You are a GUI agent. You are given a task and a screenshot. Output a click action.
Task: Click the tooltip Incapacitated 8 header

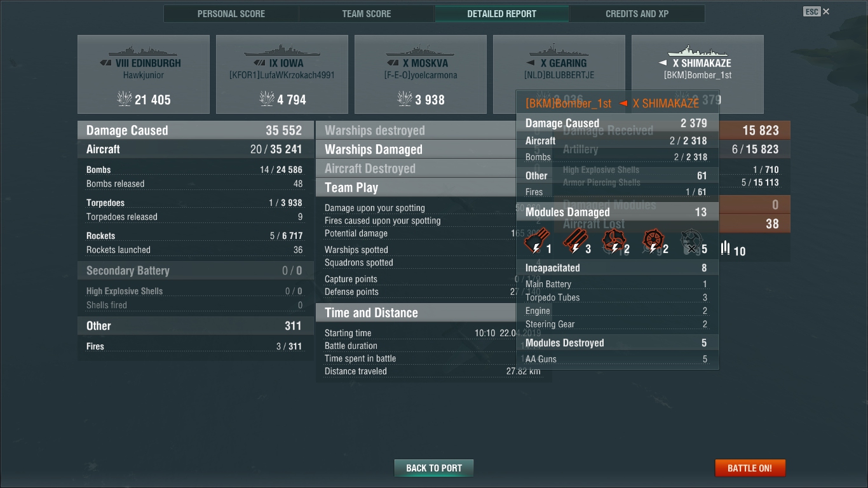click(618, 268)
